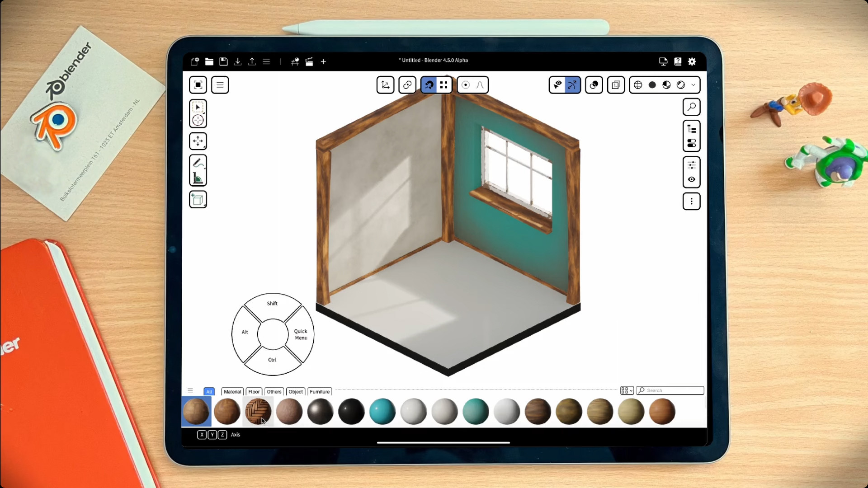Constrain to X axis button
Image resolution: width=868 pixels, height=488 pixels.
202,435
